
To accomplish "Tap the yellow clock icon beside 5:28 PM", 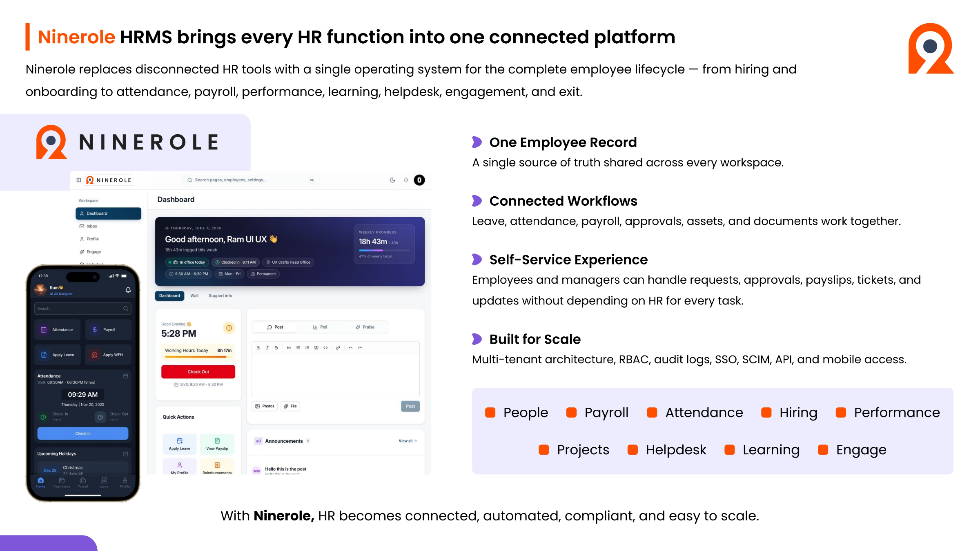I will (229, 328).
